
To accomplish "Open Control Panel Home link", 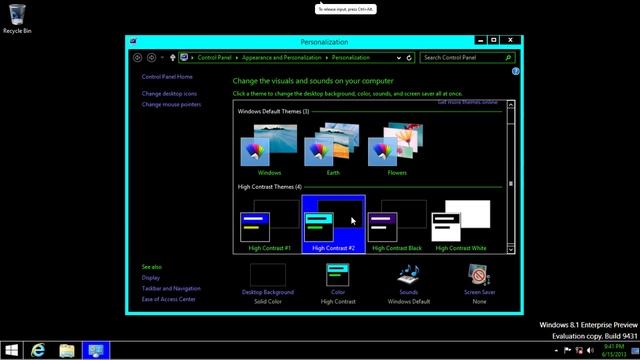I will [x=167, y=77].
